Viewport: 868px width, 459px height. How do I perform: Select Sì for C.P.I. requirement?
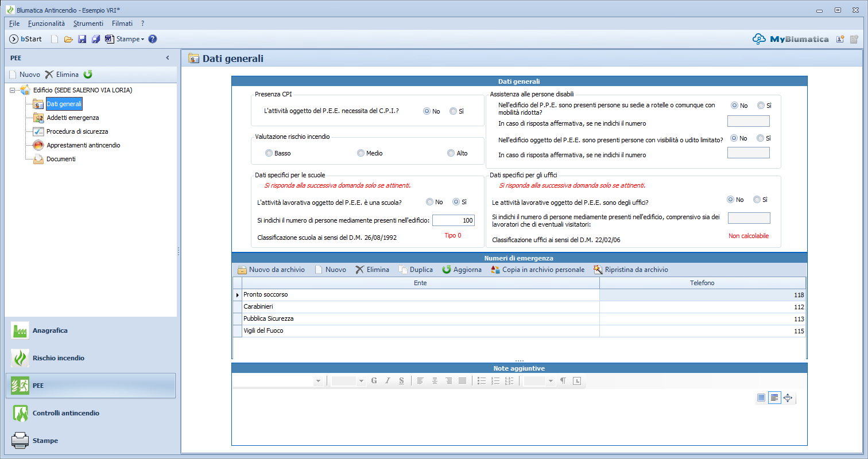tap(453, 111)
